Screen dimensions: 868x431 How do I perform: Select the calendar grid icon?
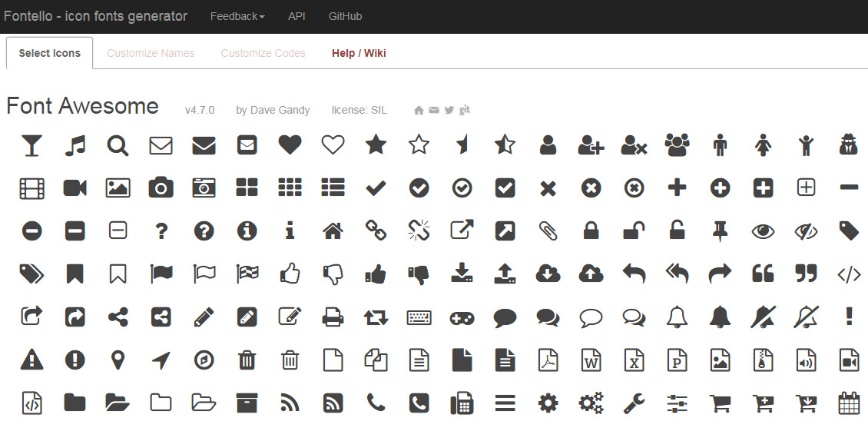pyautogui.click(x=849, y=403)
